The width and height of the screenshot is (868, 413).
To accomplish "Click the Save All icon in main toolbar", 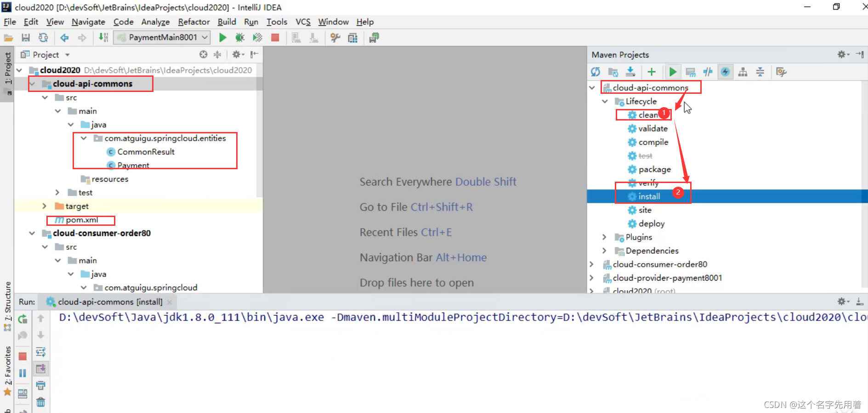I will 26,38.
